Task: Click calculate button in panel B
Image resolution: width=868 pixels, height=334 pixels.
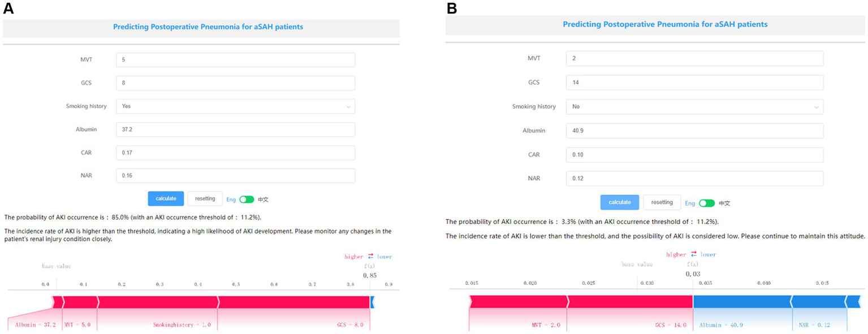Action: 619,202
